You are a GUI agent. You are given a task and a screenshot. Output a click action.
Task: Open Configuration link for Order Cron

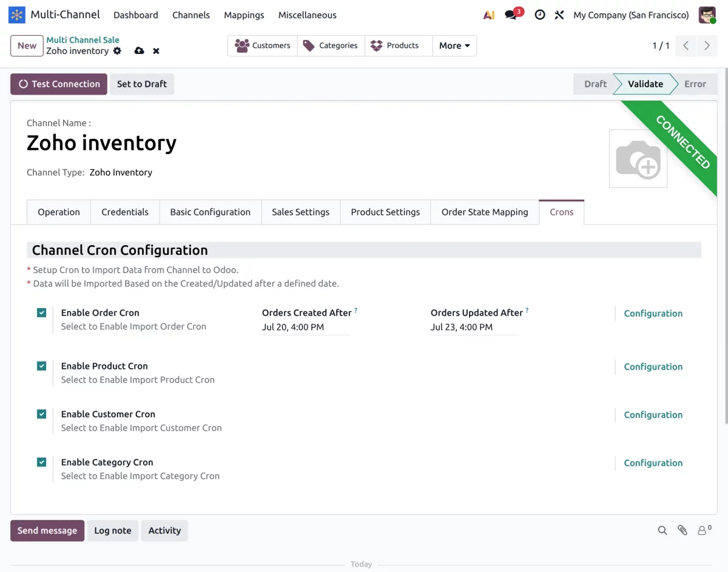[x=653, y=314]
